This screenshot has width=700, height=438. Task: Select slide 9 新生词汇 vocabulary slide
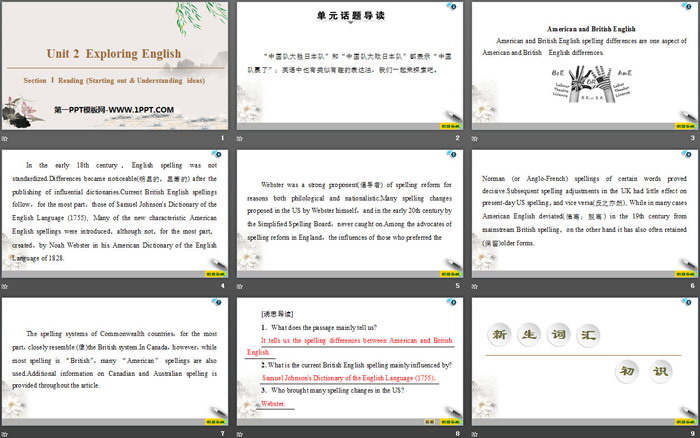click(585, 361)
